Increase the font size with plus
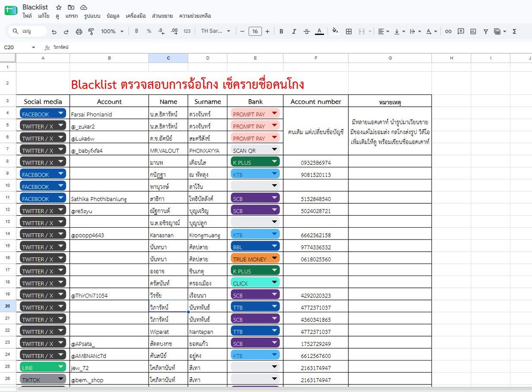532x392 pixels. click(x=267, y=31)
